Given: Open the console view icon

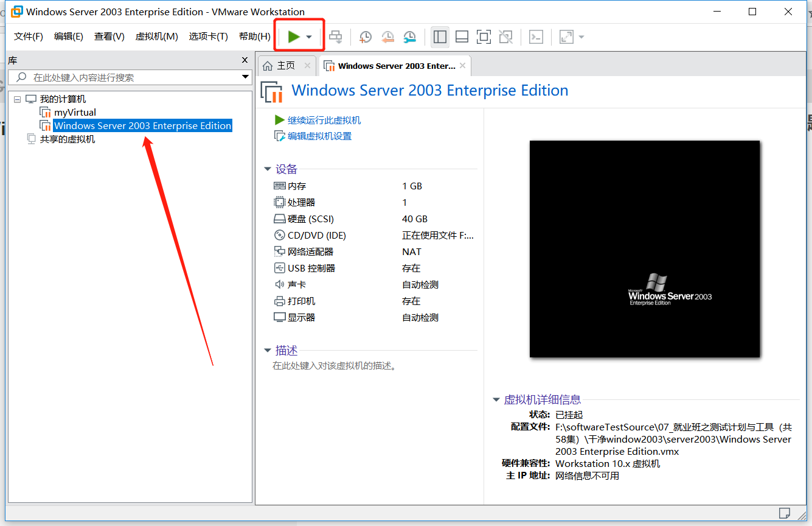Looking at the screenshot, I should [x=535, y=37].
